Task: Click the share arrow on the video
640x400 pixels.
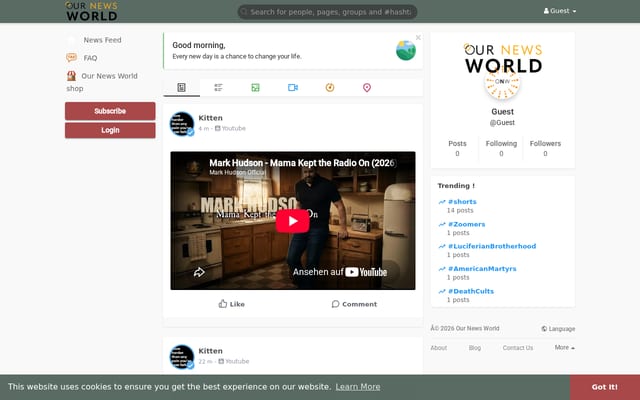Action: (199, 272)
